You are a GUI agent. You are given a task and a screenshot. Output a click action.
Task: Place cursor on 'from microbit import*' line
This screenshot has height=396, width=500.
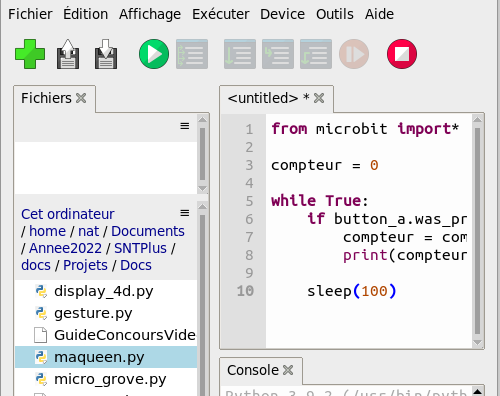[x=365, y=129]
